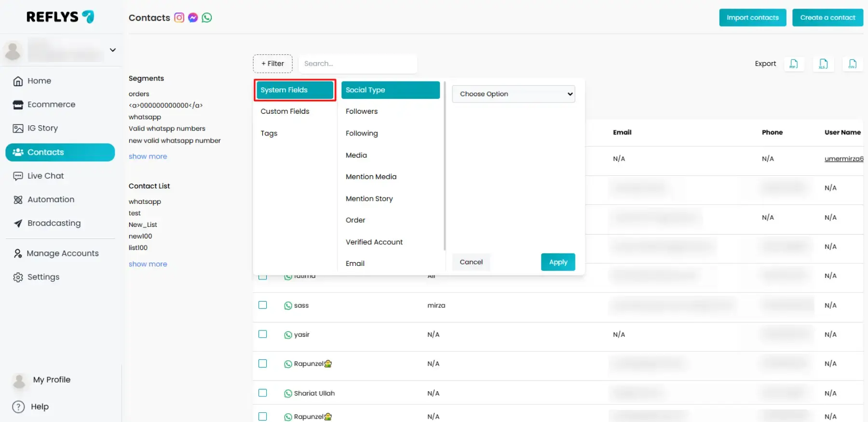Open the Choose Option dropdown
The image size is (868, 422).
513,94
